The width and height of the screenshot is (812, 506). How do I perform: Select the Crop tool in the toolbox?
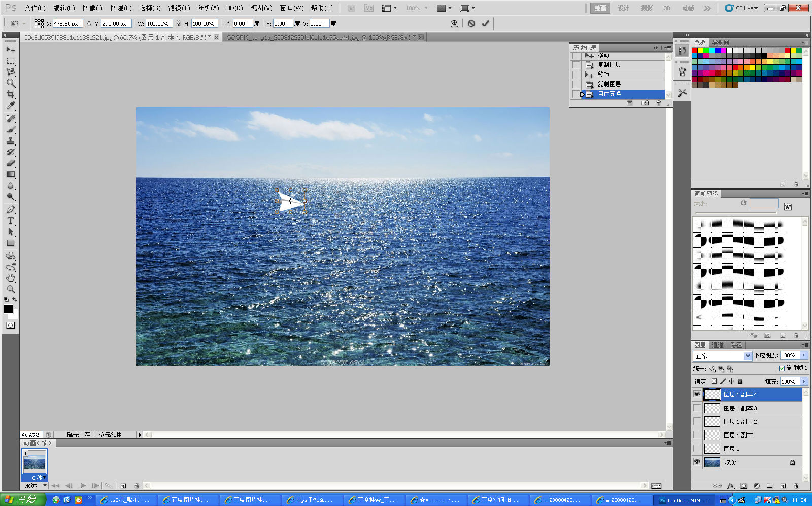tap(10, 94)
